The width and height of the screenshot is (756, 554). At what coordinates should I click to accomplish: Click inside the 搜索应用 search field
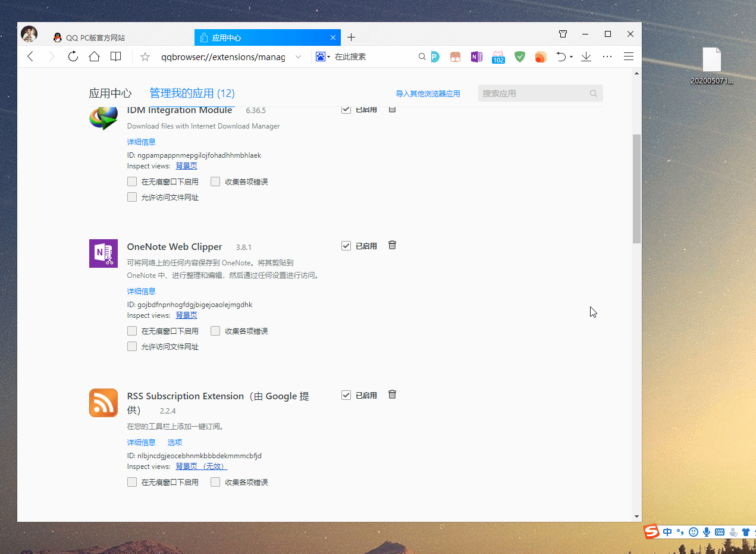[x=535, y=93]
